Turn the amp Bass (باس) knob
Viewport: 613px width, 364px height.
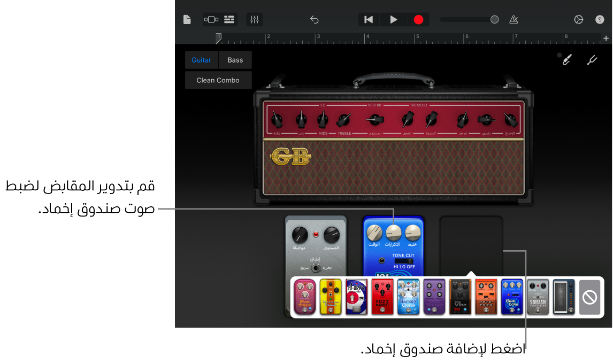[x=301, y=119]
